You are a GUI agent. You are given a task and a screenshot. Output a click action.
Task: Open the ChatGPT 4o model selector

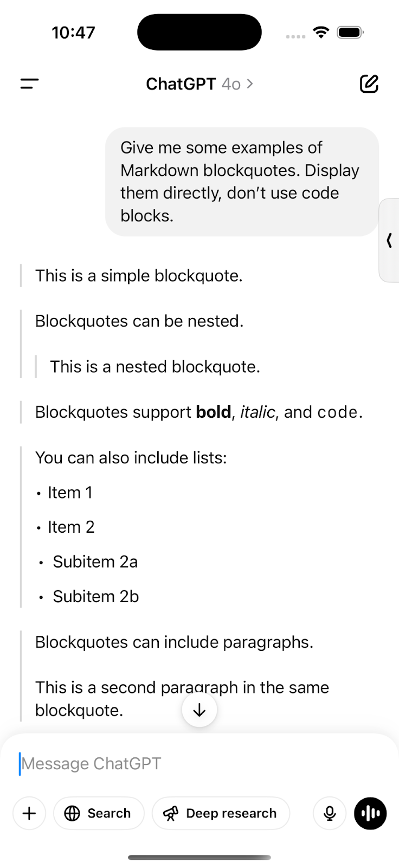pyautogui.click(x=200, y=84)
